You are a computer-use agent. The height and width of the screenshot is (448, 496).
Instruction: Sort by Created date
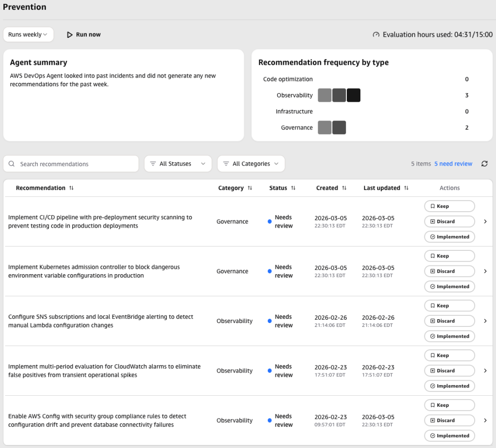(344, 188)
